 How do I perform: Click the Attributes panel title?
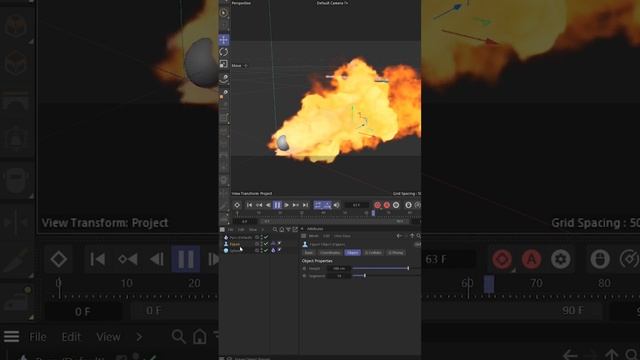point(315,229)
